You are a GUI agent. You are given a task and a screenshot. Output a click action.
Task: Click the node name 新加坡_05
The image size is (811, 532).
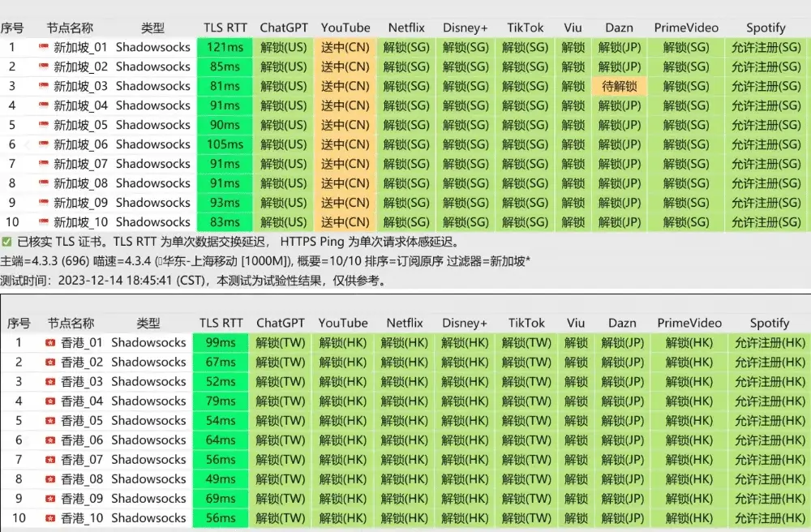[x=80, y=125]
